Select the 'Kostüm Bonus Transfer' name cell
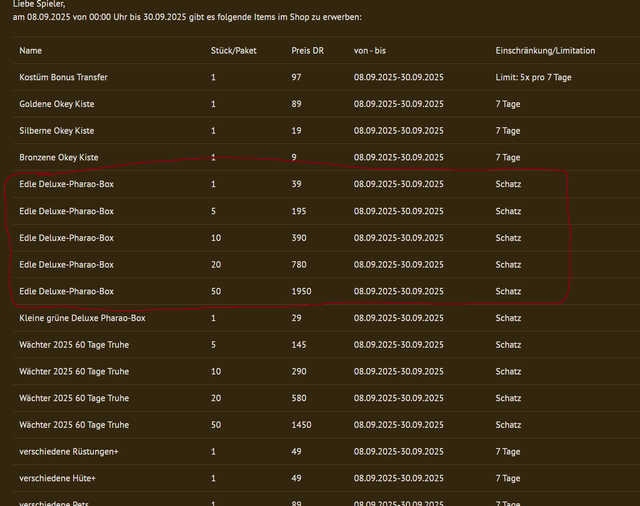The width and height of the screenshot is (640, 506). 63,77
